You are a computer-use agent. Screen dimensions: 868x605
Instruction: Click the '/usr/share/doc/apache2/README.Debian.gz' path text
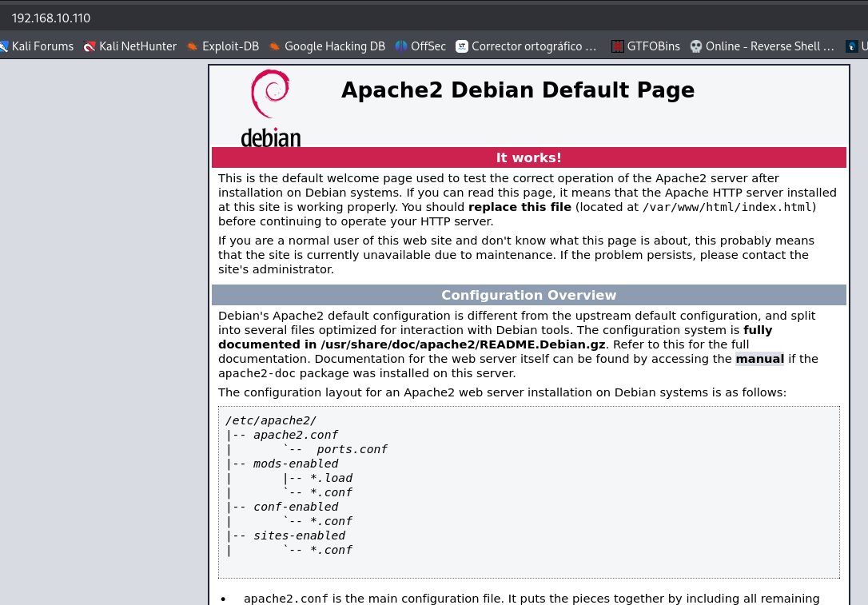tap(463, 344)
